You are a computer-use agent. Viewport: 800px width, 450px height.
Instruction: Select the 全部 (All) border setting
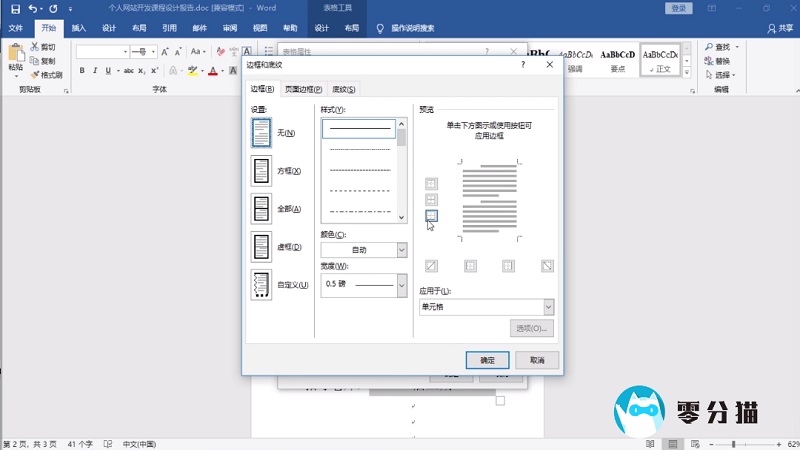(261, 209)
